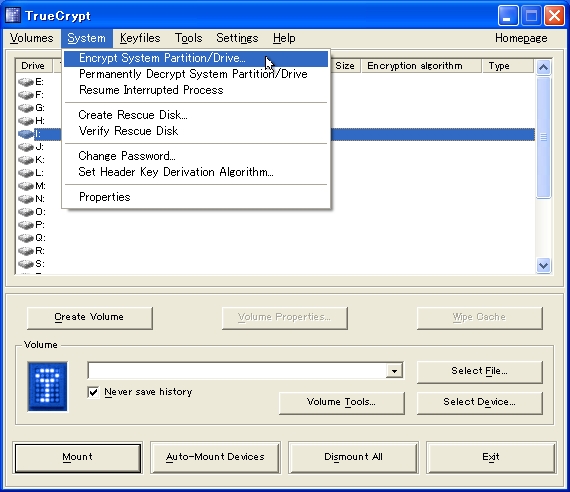
Task: Open the Volumes menu
Action: click(x=31, y=38)
